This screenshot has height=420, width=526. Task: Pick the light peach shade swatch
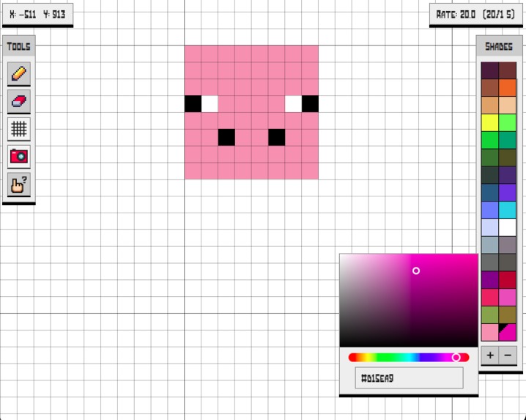coord(508,105)
